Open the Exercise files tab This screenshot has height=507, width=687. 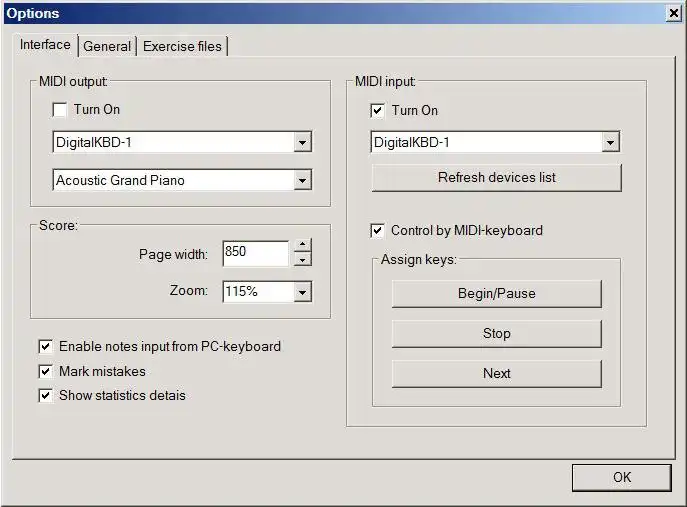182,46
